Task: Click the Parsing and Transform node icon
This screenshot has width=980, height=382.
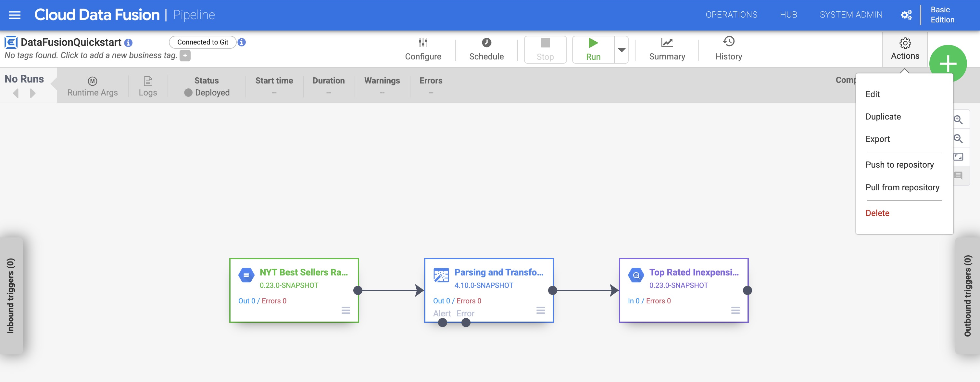Action: [x=441, y=275]
